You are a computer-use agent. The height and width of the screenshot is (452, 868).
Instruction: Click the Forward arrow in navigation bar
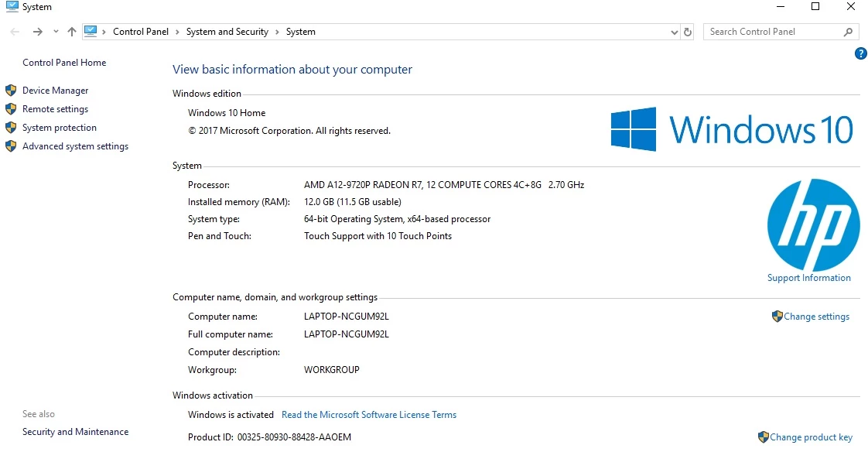click(x=38, y=32)
